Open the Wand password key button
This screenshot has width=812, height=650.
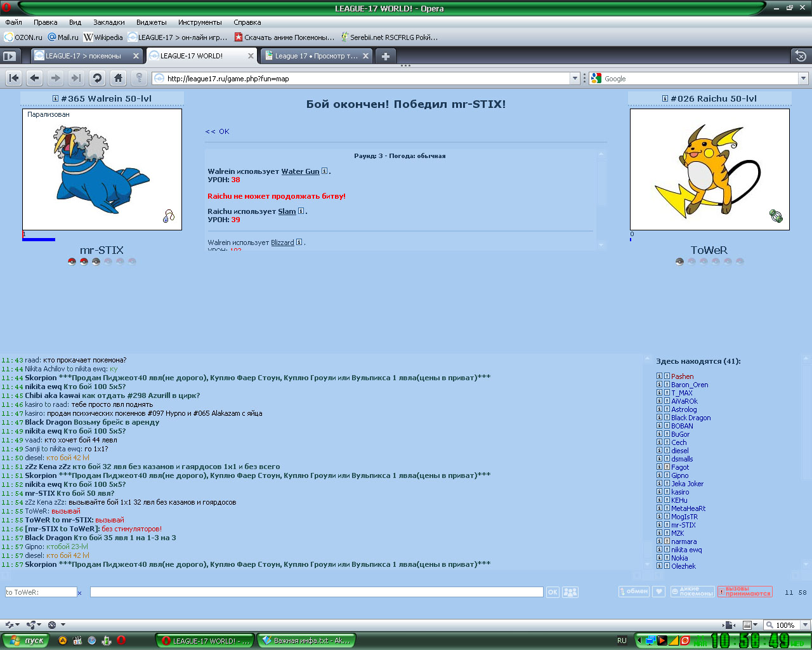click(139, 78)
